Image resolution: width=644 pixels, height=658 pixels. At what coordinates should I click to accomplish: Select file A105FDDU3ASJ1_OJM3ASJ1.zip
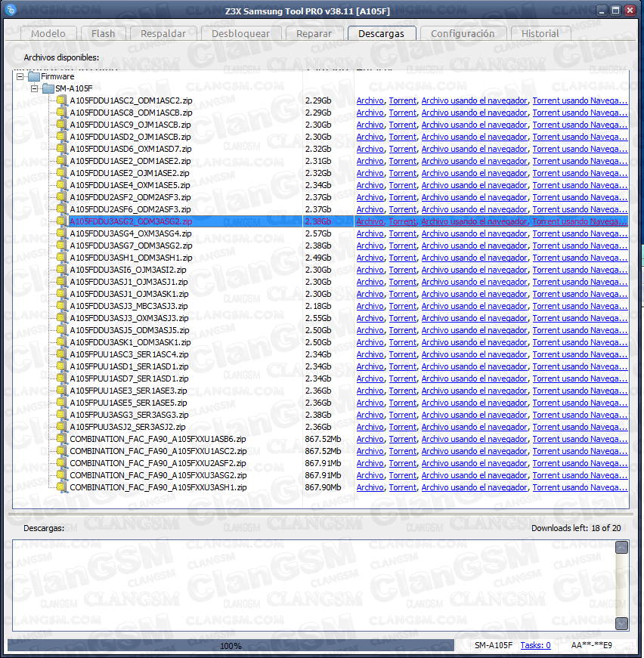point(129,282)
